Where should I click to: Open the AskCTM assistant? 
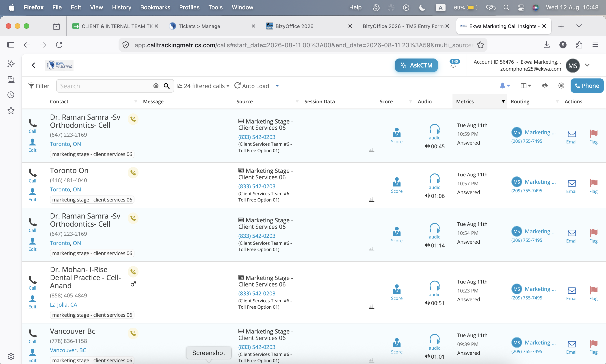pos(416,65)
